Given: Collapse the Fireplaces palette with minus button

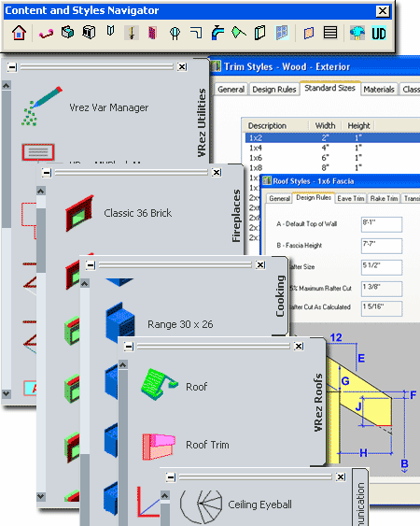Looking at the screenshot, I should tap(47, 173).
